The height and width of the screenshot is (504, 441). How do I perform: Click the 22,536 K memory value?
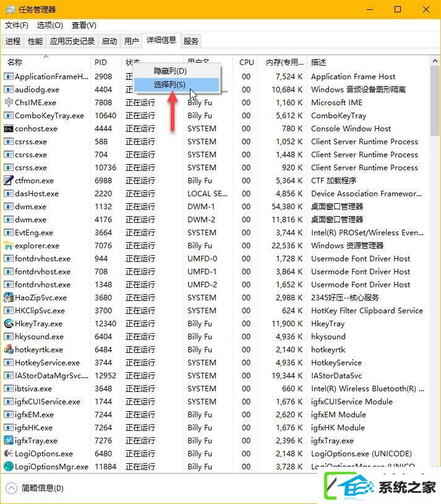click(287, 246)
